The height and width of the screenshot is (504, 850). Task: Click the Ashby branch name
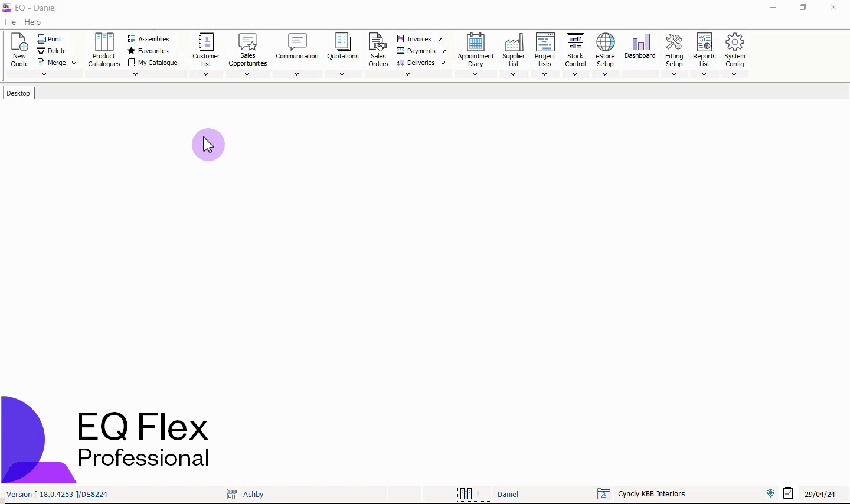coord(253,495)
